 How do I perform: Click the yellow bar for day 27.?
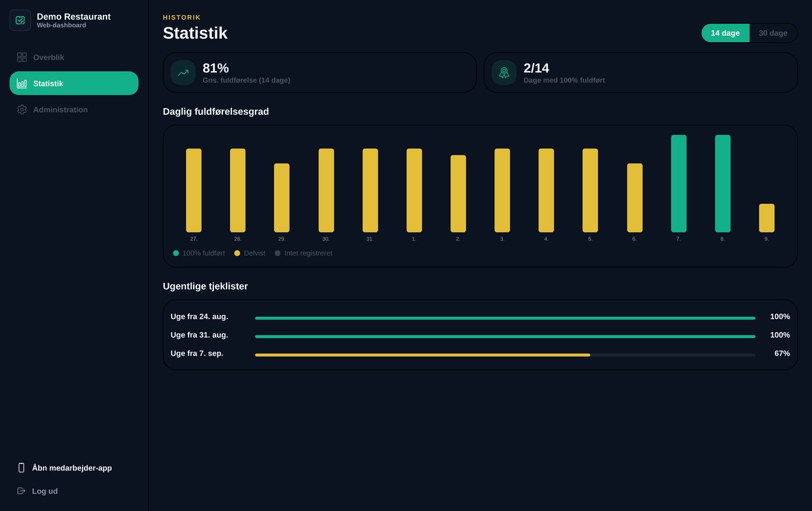[x=194, y=190]
